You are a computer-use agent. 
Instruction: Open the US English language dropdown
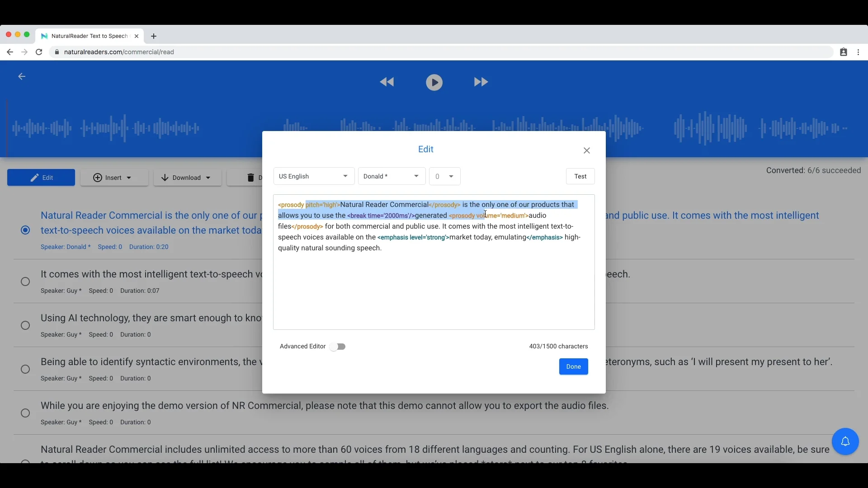click(313, 176)
